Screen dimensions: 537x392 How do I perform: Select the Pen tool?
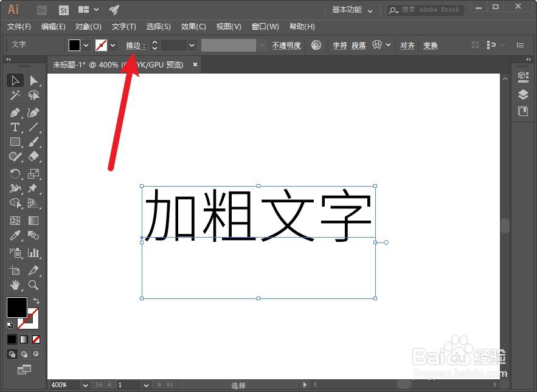pyautogui.click(x=15, y=112)
